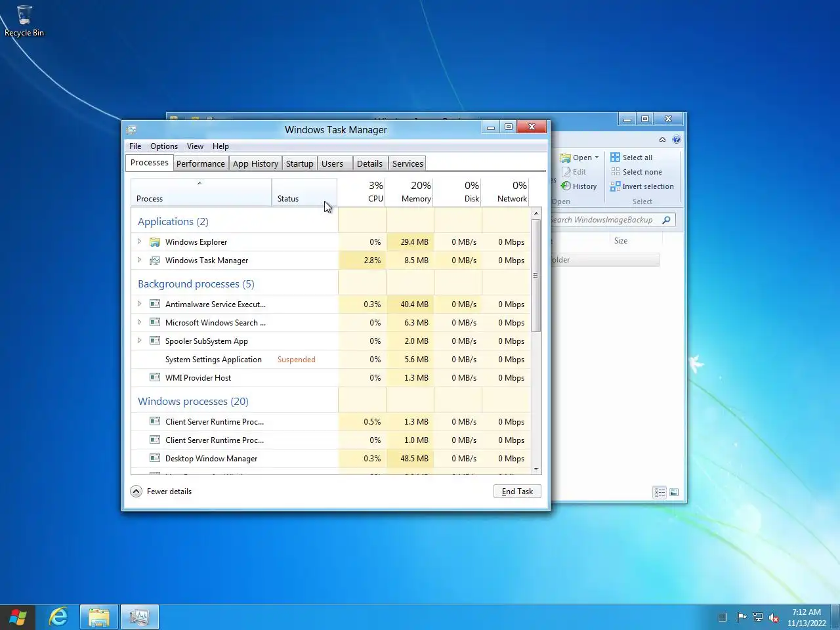Sort by the Network column header
Viewport: 840px width, 630px height.
506,192
